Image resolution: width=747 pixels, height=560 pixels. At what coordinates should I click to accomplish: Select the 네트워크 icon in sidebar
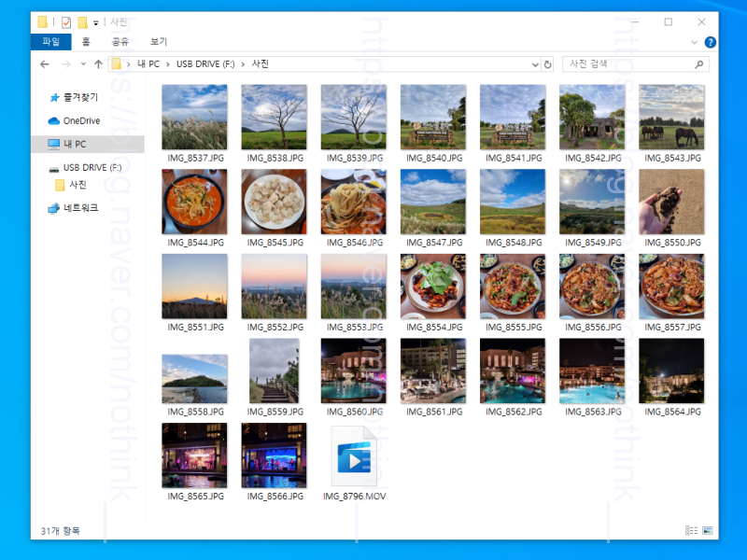(x=53, y=208)
